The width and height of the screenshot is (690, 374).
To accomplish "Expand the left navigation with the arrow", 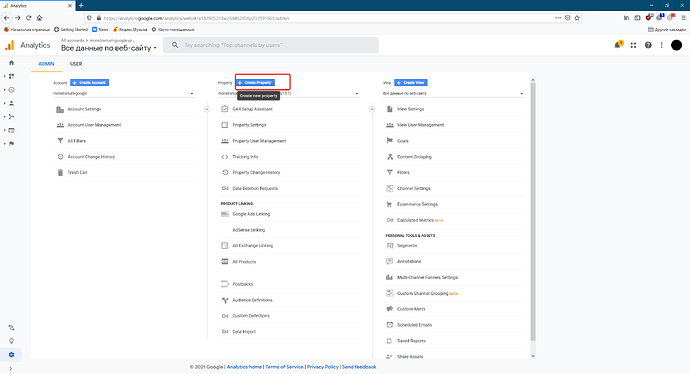I will click(11, 368).
